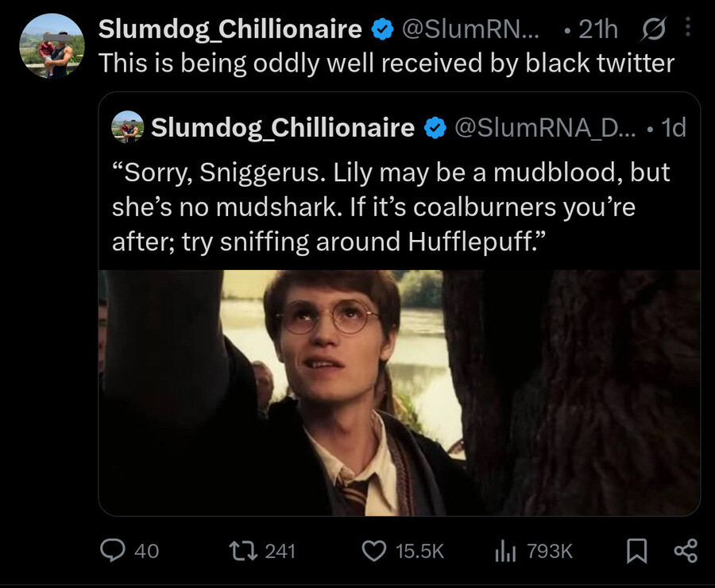
Task: Open the 21h timestamp link
Action: point(598,29)
